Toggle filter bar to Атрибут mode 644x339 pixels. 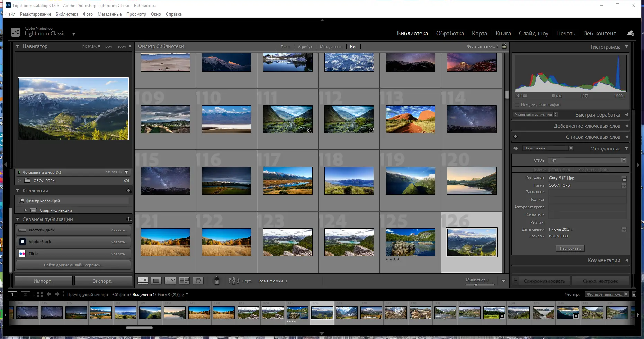(305, 46)
